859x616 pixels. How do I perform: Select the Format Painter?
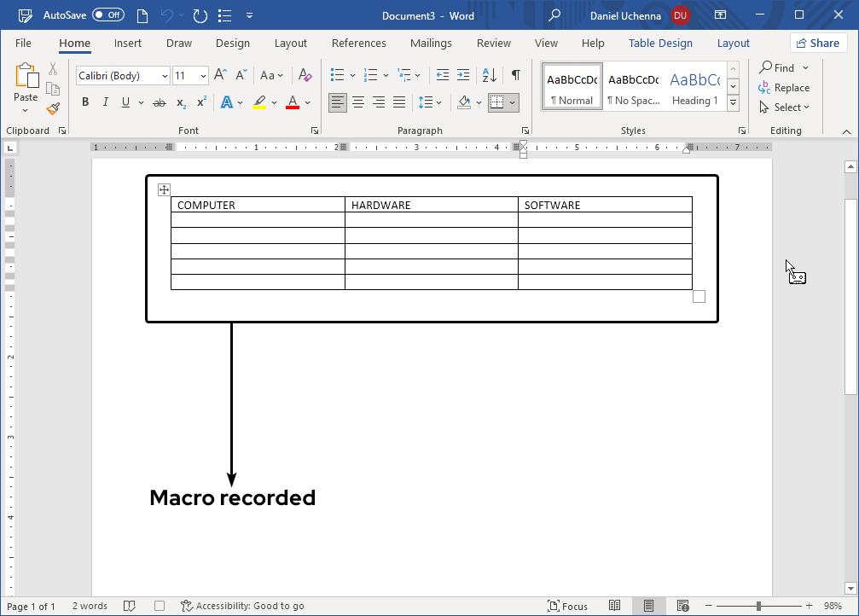(x=51, y=108)
